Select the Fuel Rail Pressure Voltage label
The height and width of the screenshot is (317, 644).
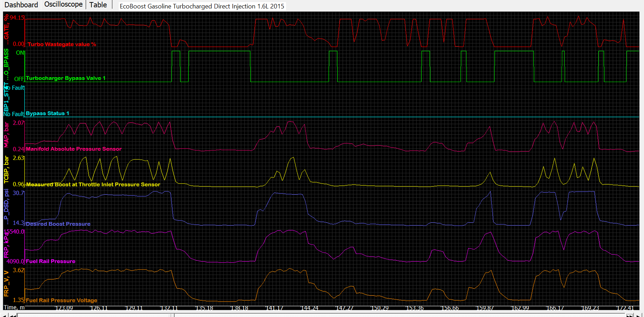coord(61,300)
